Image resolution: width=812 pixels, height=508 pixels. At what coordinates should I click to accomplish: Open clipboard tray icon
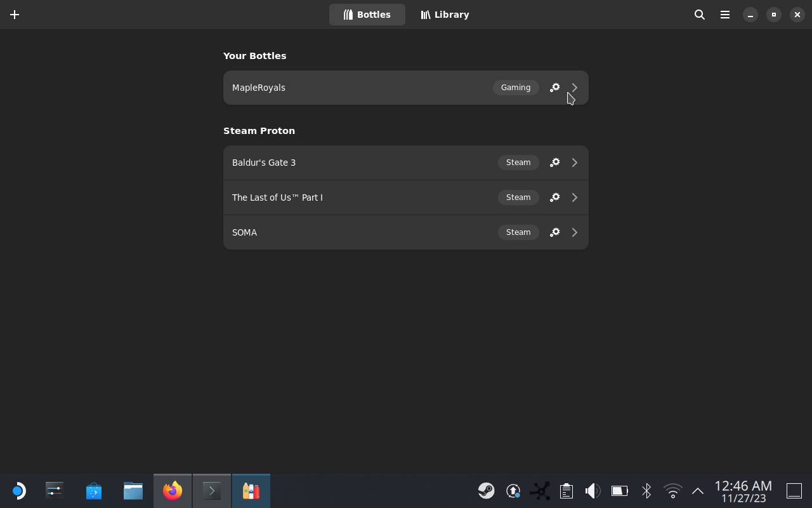[x=566, y=491]
